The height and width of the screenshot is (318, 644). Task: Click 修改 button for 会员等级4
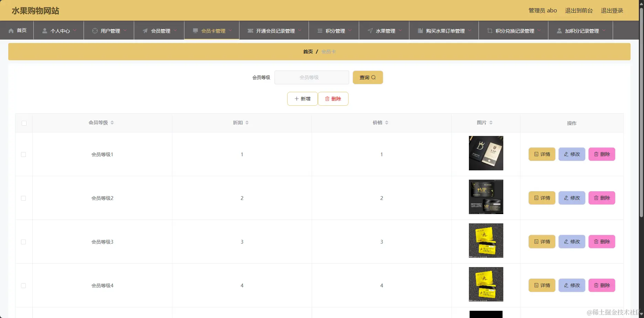coord(572,285)
